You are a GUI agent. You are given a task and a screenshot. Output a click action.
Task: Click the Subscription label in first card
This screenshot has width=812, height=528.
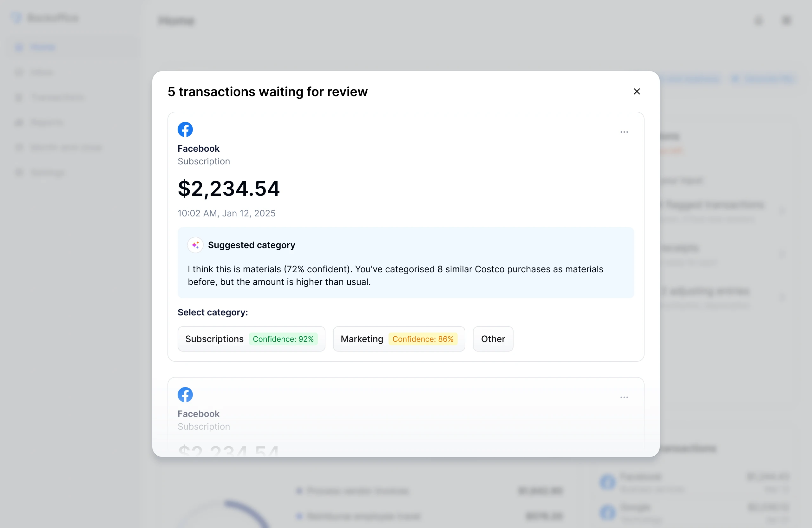click(204, 161)
